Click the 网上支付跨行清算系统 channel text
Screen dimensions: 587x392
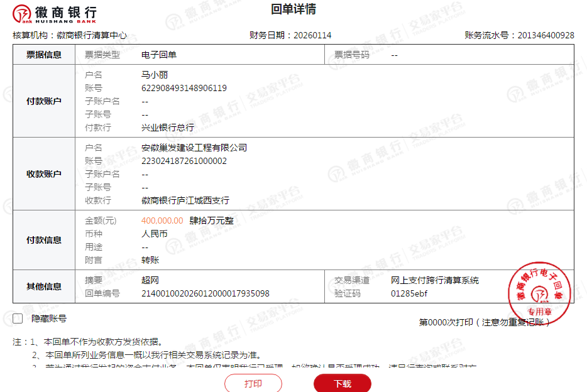click(434, 280)
